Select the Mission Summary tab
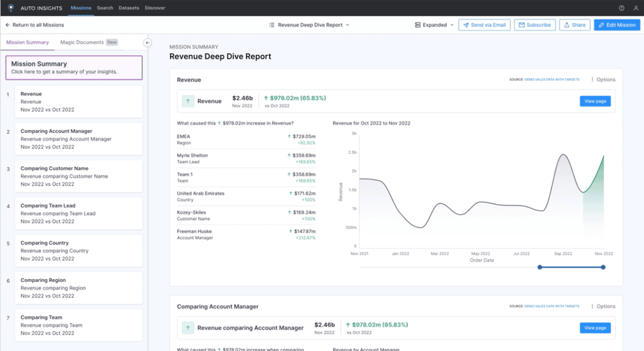 tap(27, 42)
